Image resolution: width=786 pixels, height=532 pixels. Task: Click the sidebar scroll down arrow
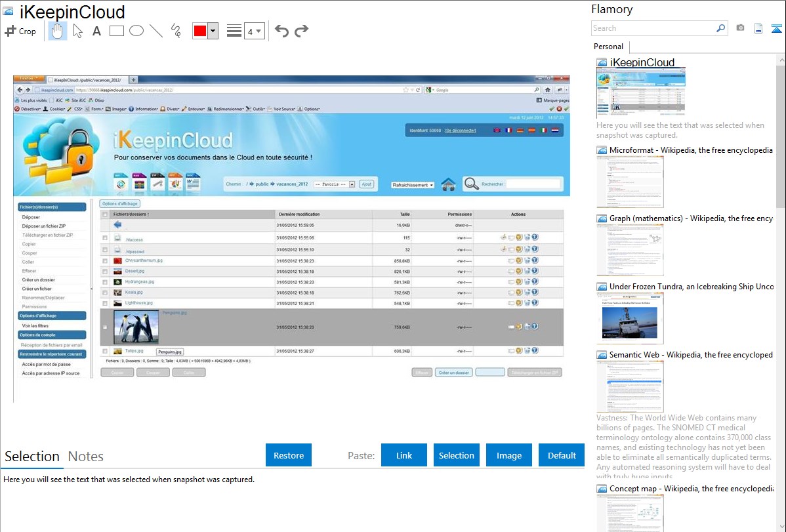[x=781, y=527]
